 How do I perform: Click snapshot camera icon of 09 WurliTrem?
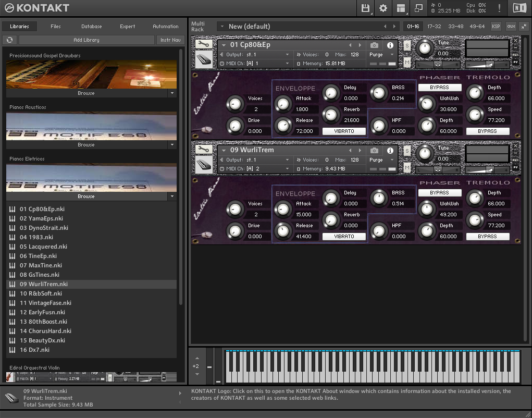pos(374,150)
